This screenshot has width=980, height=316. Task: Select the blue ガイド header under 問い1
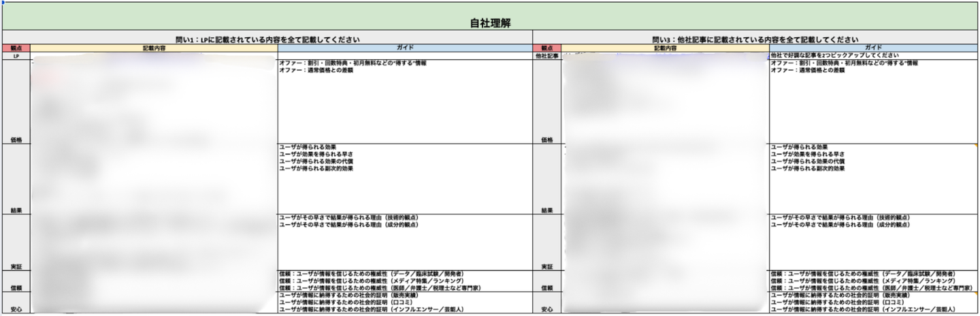tap(405, 48)
